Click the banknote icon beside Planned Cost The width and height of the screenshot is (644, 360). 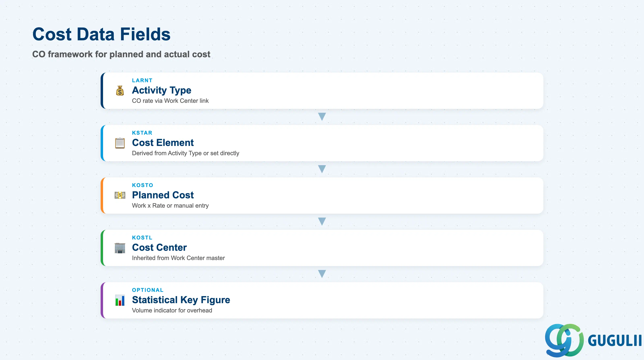click(120, 195)
